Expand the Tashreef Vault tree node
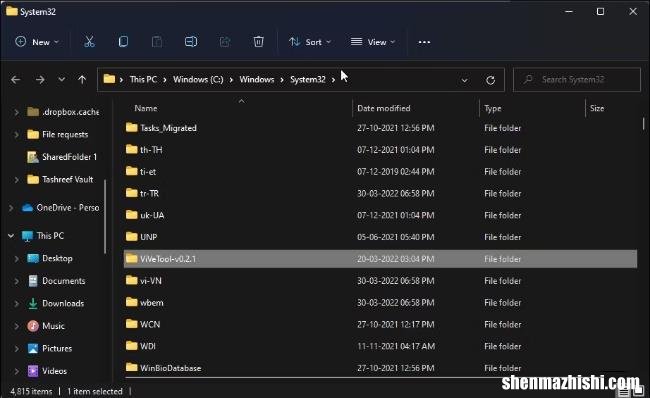This screenshot has width=650, height=398. (16, 180)
